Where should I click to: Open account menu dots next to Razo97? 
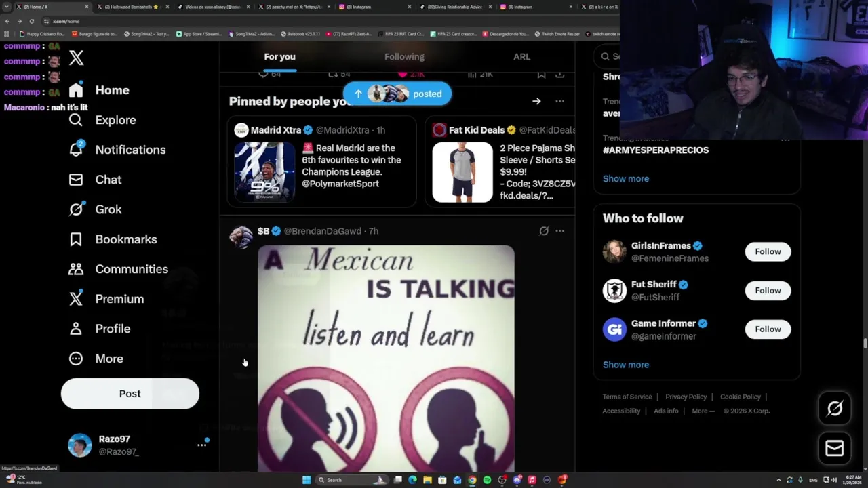pyautogui.click(x=202, y=445)
